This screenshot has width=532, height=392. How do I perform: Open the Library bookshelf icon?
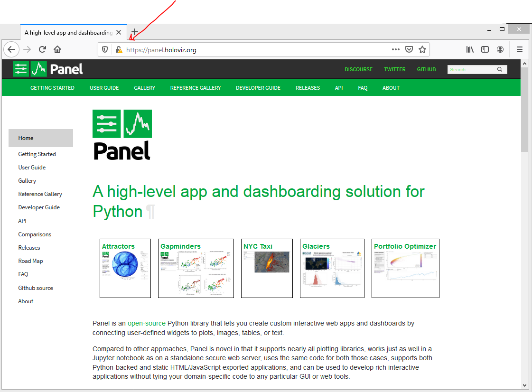pyautogui.click(x=470, y=49)
